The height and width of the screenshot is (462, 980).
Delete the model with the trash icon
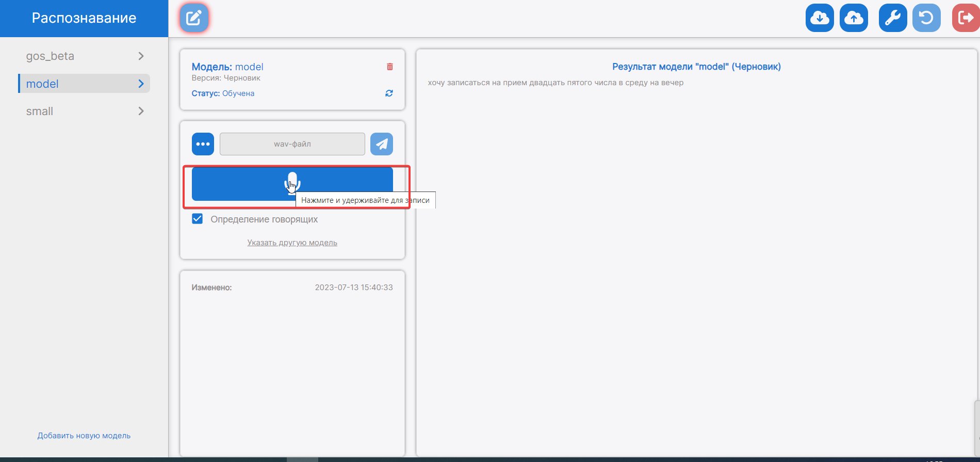[x=390, y=67]
